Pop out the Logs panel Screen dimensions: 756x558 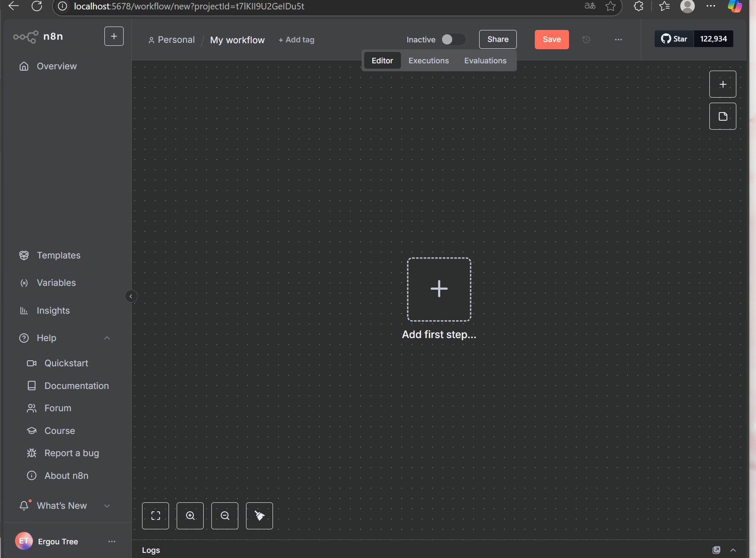tap(716, 550)
